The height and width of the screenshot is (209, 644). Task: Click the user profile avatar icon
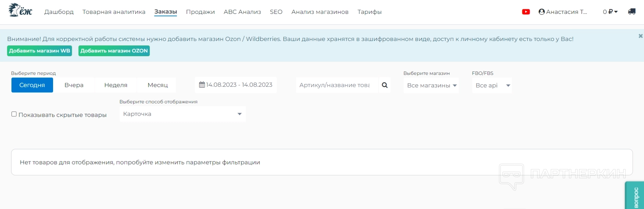[541, 12]
